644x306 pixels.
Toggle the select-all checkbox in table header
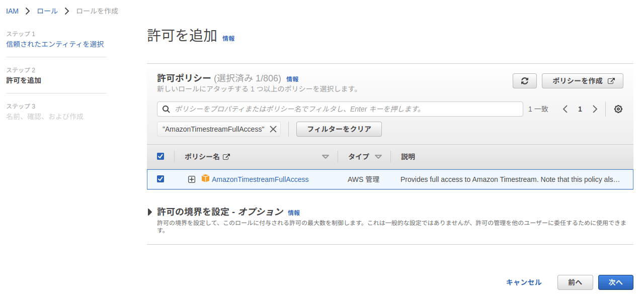(x=160, y=156)
